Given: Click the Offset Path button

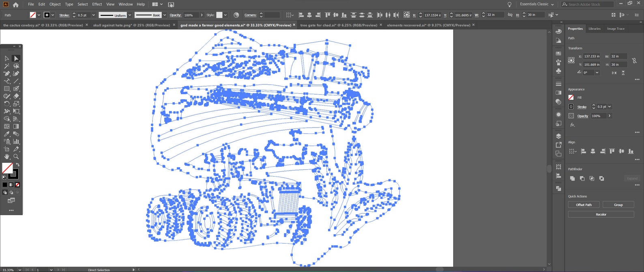Looking at the screenshot, I should click(584, 205).
